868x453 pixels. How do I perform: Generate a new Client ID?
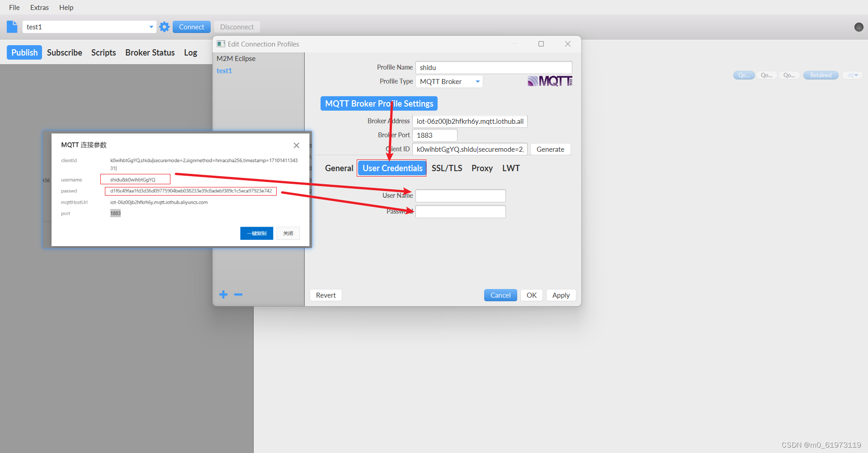[x=550, y=149]
